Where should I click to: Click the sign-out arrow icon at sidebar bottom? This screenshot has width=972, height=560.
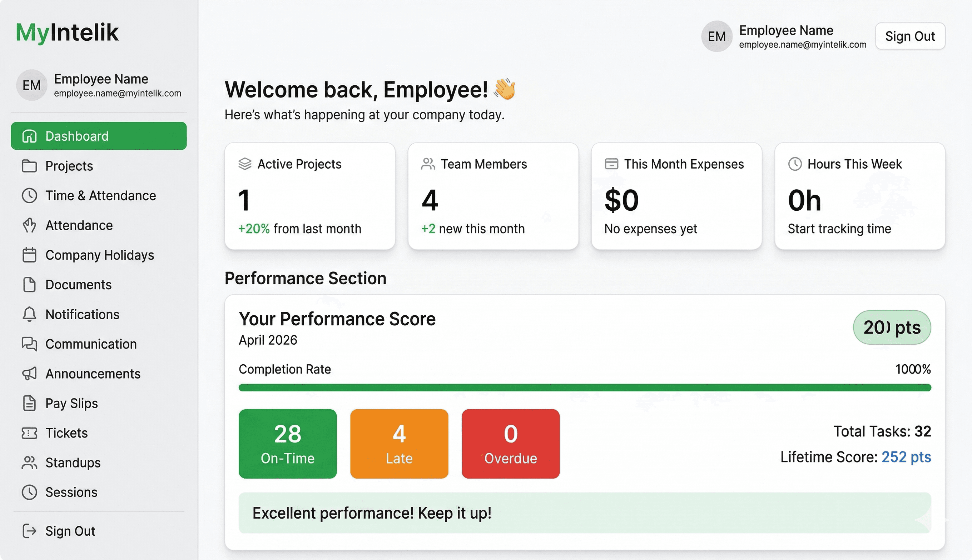coord(29,531)
